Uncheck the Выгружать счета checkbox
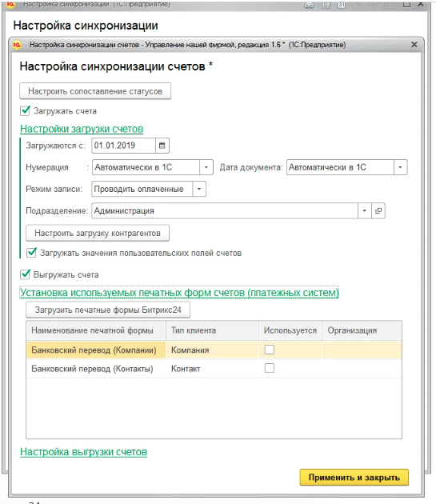 25,274
